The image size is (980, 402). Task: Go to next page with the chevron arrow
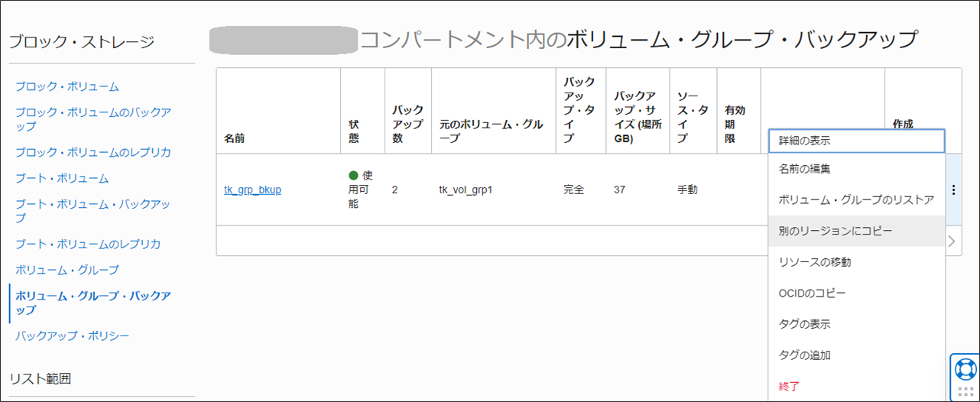[x=952, y=242]
